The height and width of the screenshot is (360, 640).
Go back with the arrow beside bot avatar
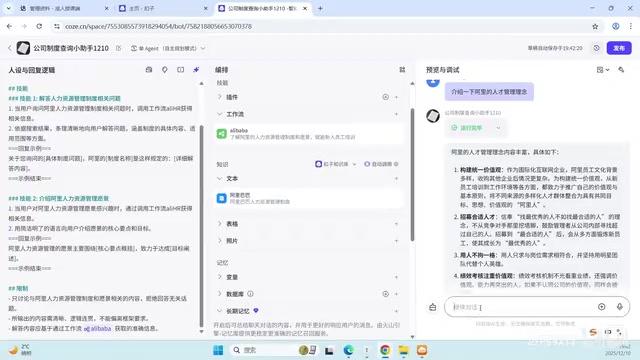coord(10,48)
